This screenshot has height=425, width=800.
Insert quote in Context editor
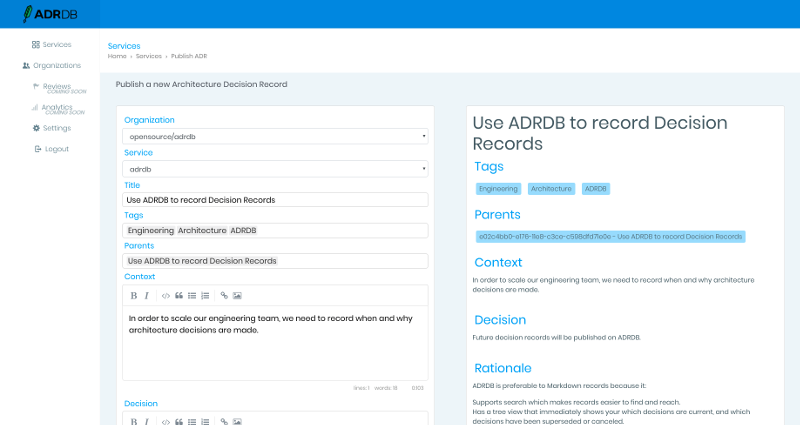pos(179,295)
